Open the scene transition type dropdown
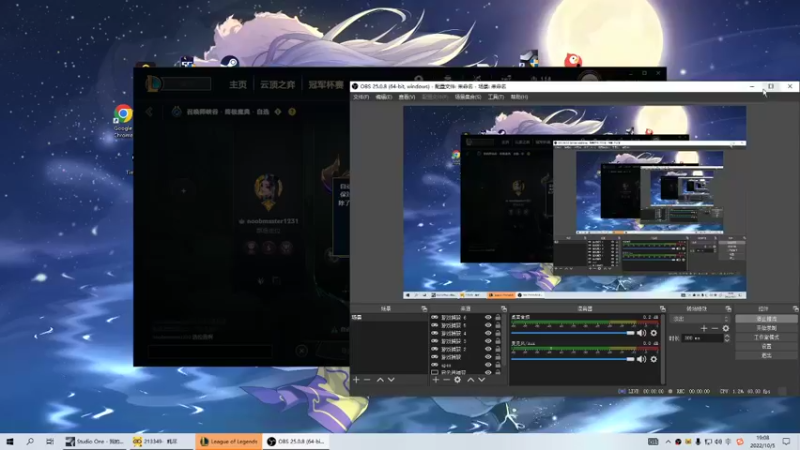 [700, 319]
